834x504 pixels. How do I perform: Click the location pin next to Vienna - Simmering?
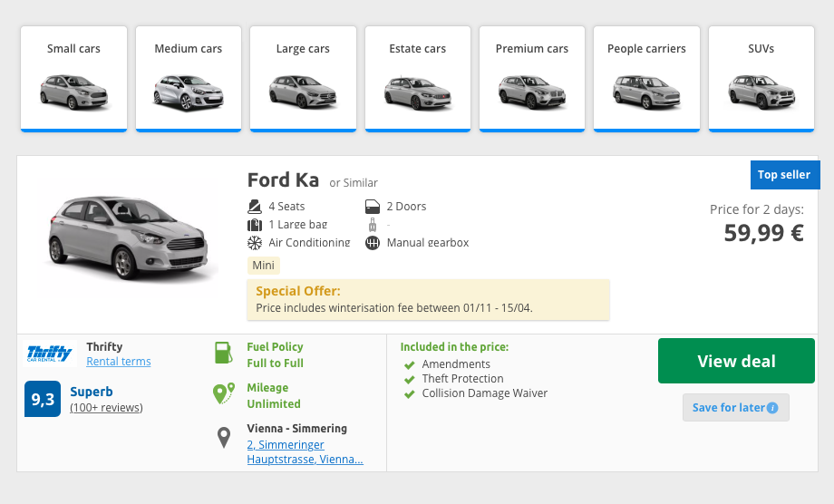pyautogui.click(x=224, y=438)
